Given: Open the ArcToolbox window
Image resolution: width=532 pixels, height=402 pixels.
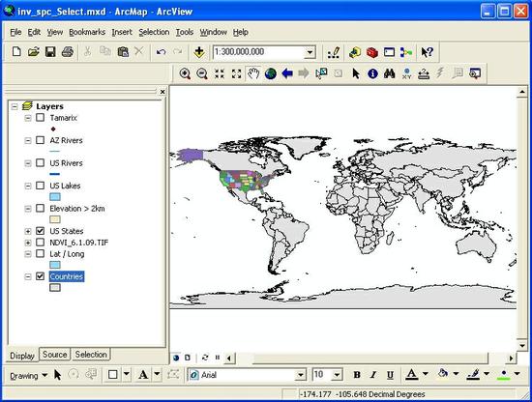Looking at the screenshot, I should pyautogui.click(x=372, y=52).
